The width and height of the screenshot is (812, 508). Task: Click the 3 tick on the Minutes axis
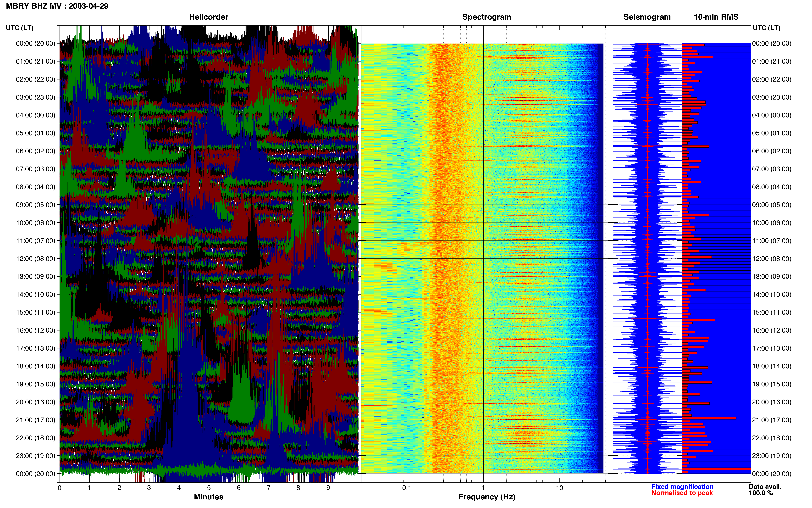point(149,487)
